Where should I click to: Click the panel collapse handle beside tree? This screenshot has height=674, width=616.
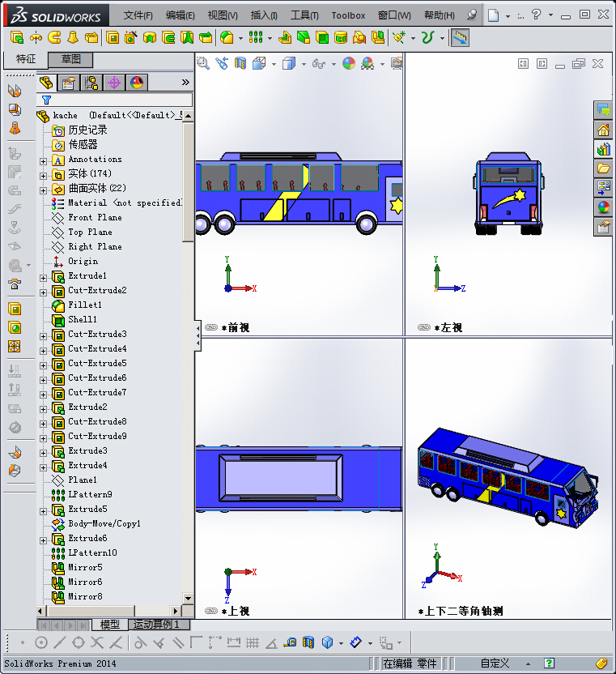tap(198, 335)
